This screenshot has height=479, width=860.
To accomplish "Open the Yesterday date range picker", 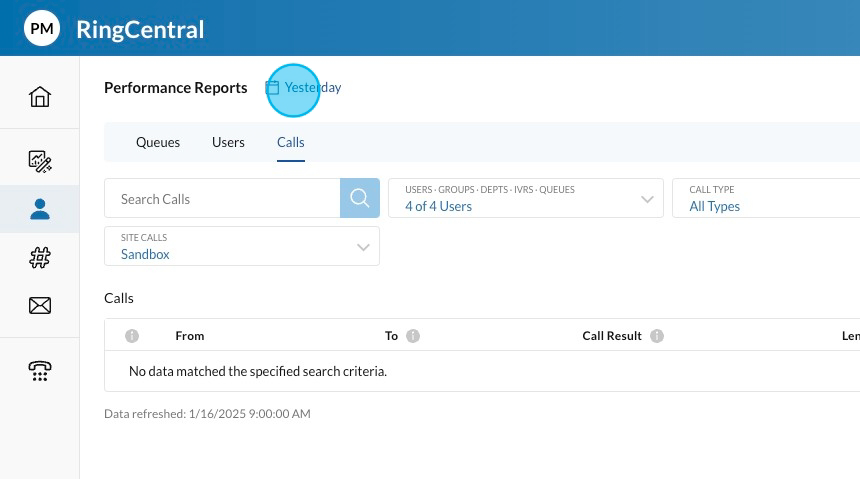I will click(x=304, y=88).
